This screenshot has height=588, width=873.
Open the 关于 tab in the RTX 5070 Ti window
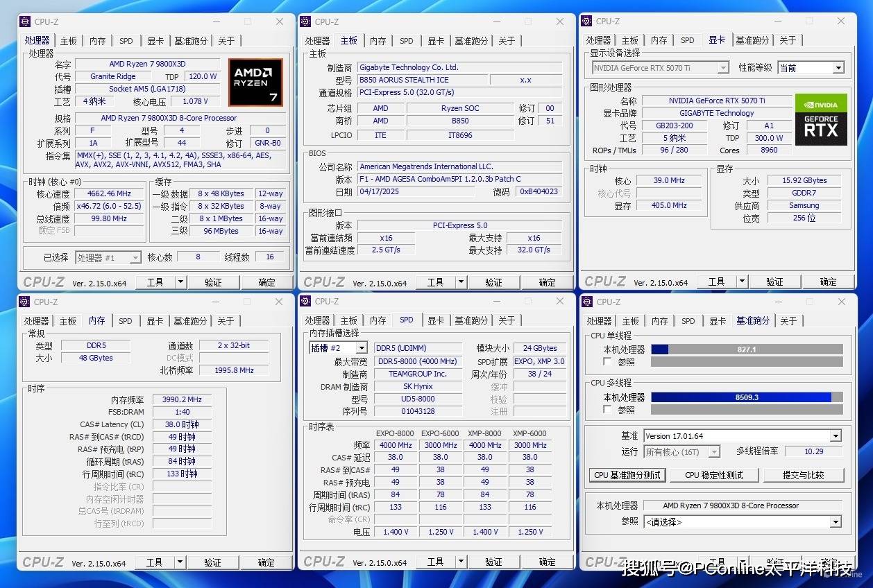[x=788, y=41]
